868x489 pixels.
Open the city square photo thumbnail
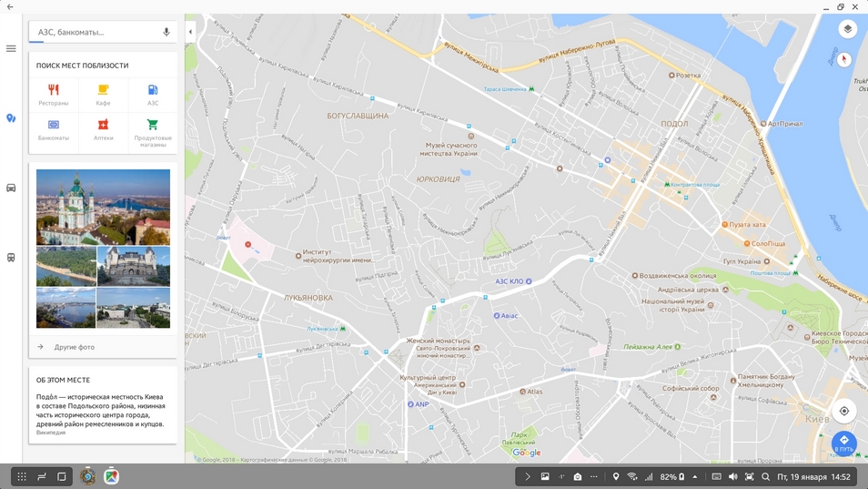tap(134, 308)
